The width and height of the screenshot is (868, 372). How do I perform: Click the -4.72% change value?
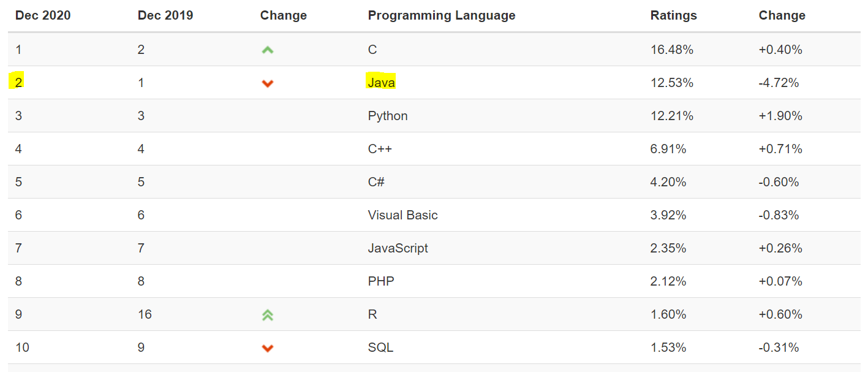tap(779, 83)
